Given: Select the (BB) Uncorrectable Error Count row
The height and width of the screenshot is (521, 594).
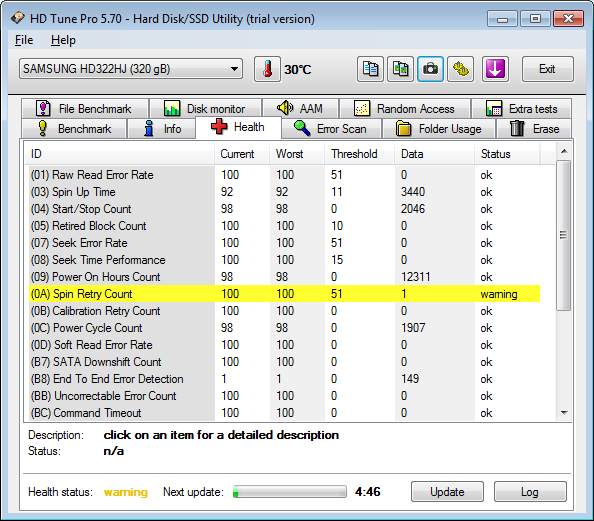Looking at the screenshot, I should (284, 396).
